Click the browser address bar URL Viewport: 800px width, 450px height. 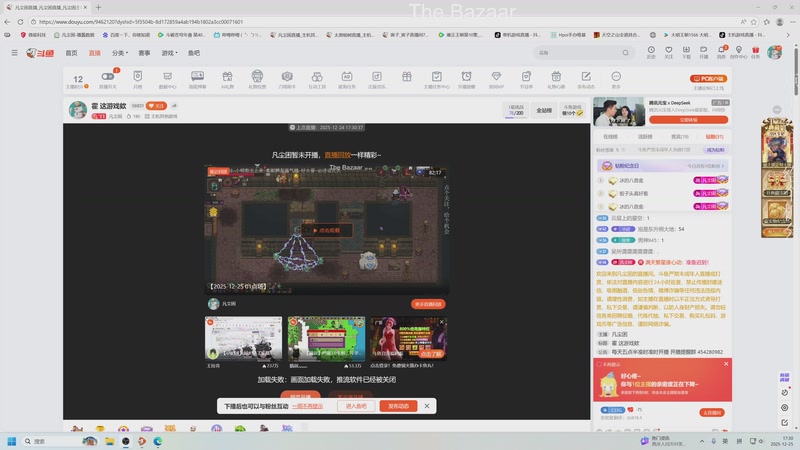coord(141,22)
